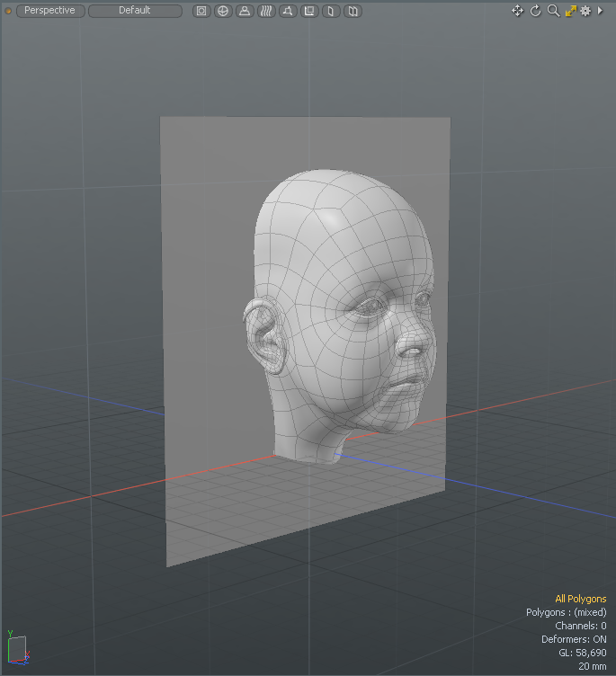Click the first square viewport toolbar icon
Screen dimensions: 616x676
click(x=201, y=11)
